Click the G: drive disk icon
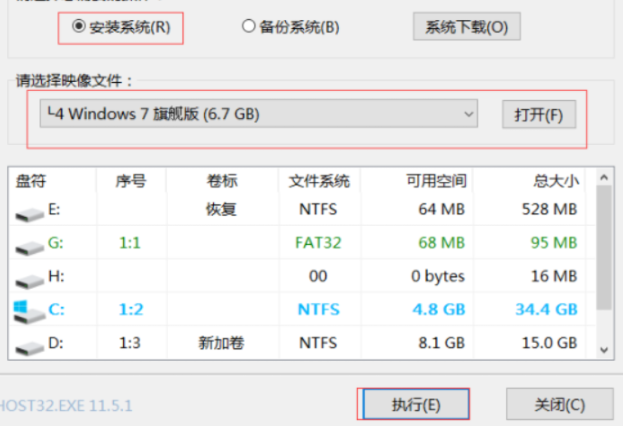Image resolution: width=623 pixels, height=426 pixels. [28, 244]
